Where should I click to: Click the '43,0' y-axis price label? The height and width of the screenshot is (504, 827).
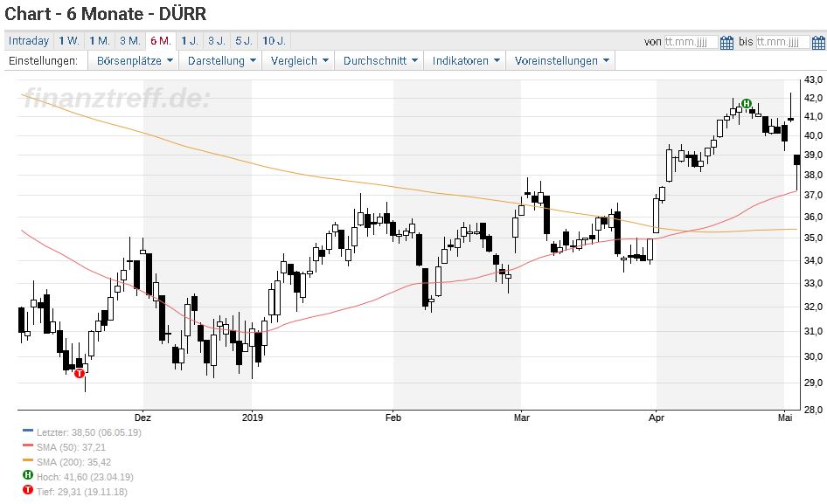pyautogui.click(x=813, y=79)
